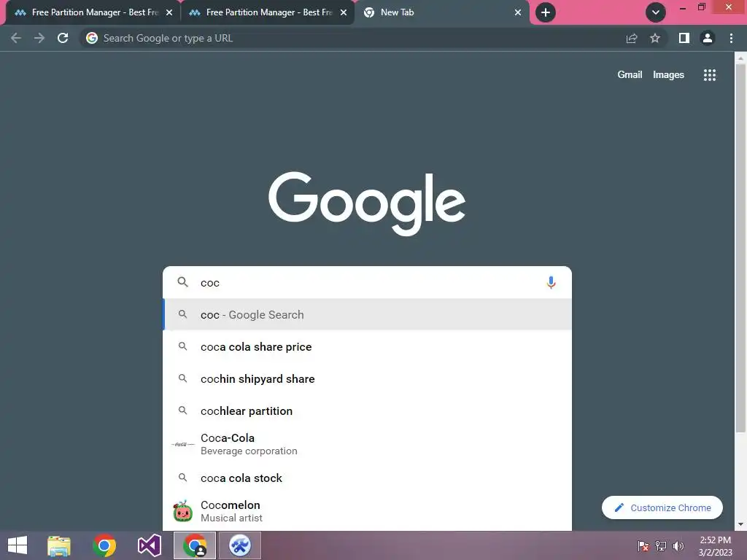Close the second Free Partition Manager tab
This screenshot has height=560, width=747.
(344, 12)
